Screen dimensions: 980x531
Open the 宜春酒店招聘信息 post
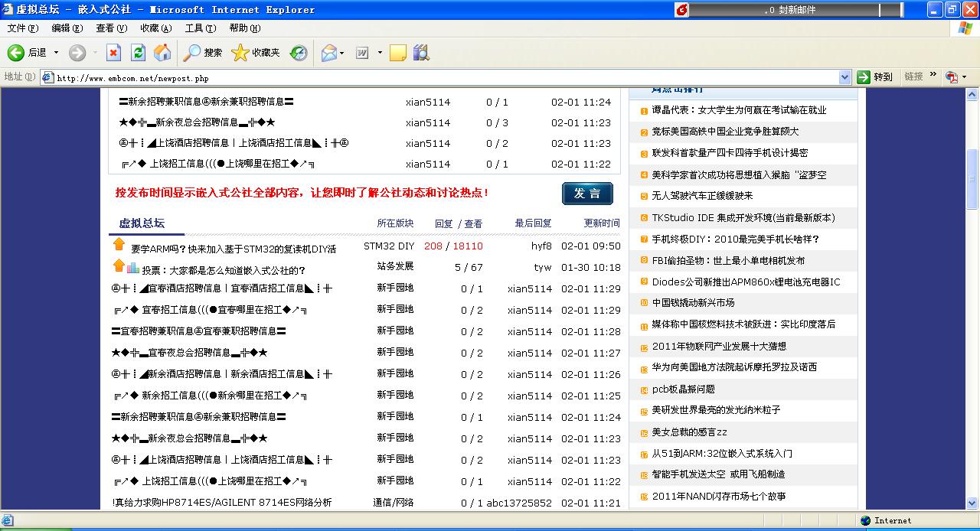(222, 288)
